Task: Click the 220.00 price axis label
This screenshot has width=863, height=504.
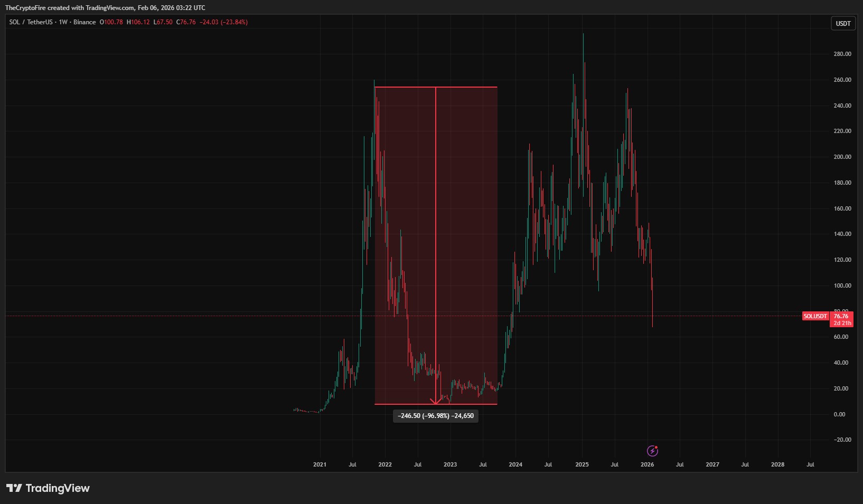Action: 842,131
